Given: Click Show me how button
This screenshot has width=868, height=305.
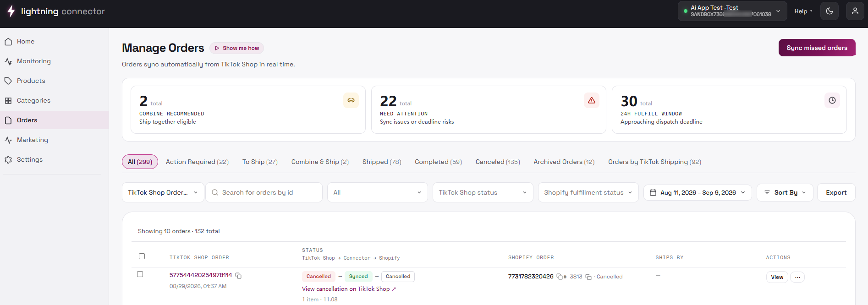Looking at the screenshot, I should [236, 48].
